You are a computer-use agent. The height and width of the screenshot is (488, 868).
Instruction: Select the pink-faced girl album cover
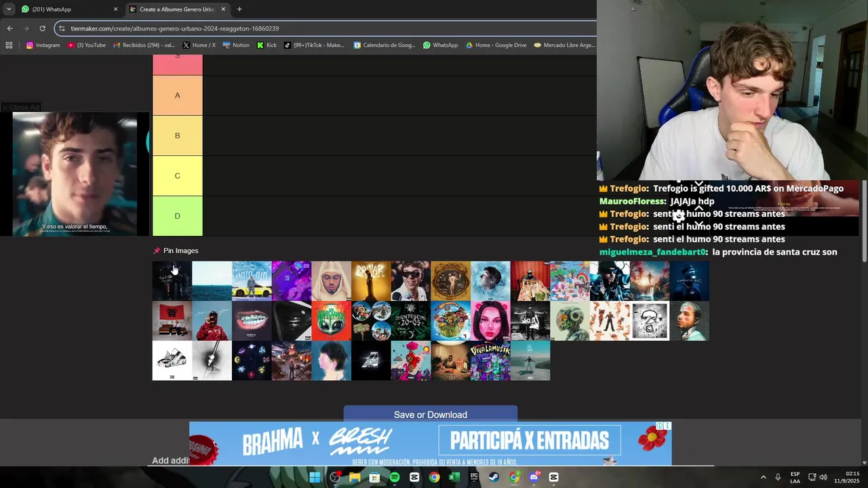[490, 321]
